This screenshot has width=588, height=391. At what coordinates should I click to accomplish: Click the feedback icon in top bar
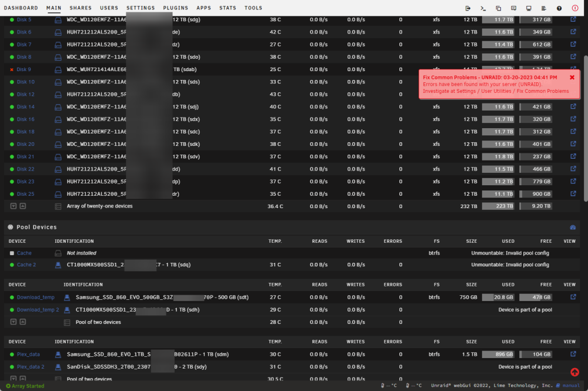point(514,8)
